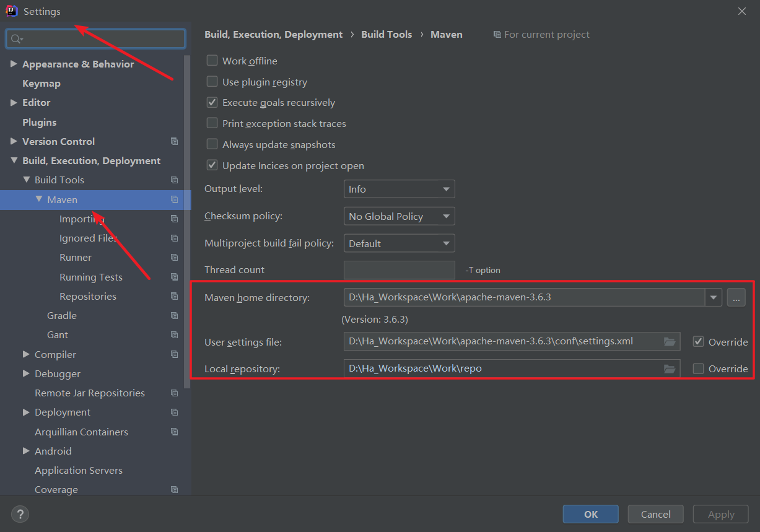
Task: Click project-level icon beside Remote Jar Repositories
Action: [174, 393]
